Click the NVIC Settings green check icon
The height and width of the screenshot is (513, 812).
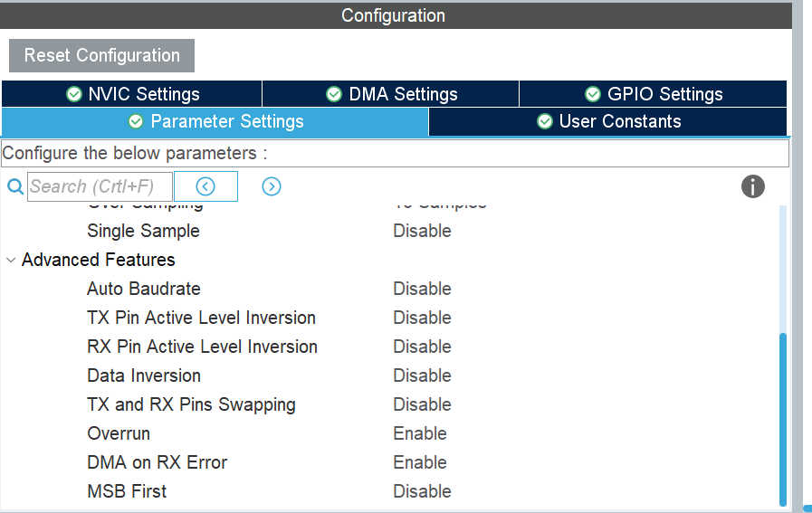point(74,94)
